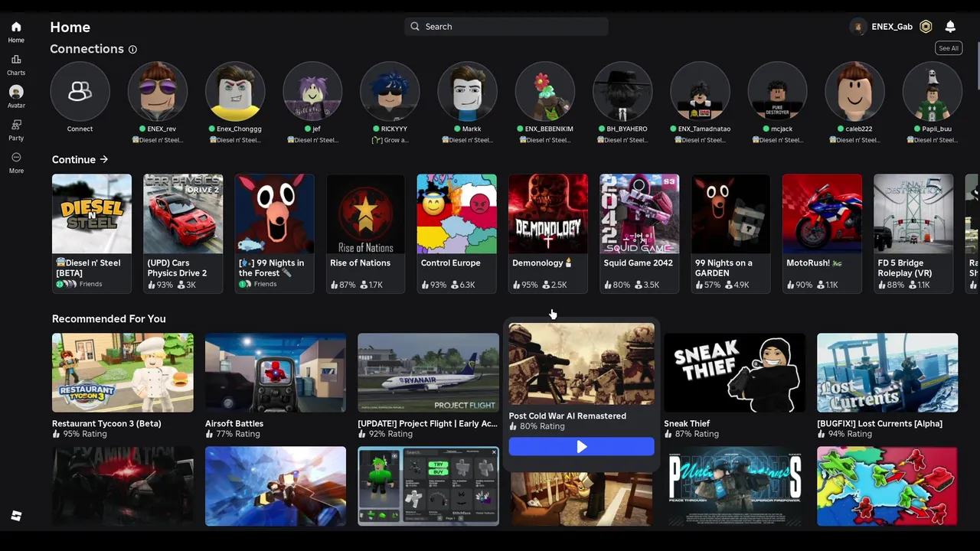Open the Continue section link

click(80, 159)
